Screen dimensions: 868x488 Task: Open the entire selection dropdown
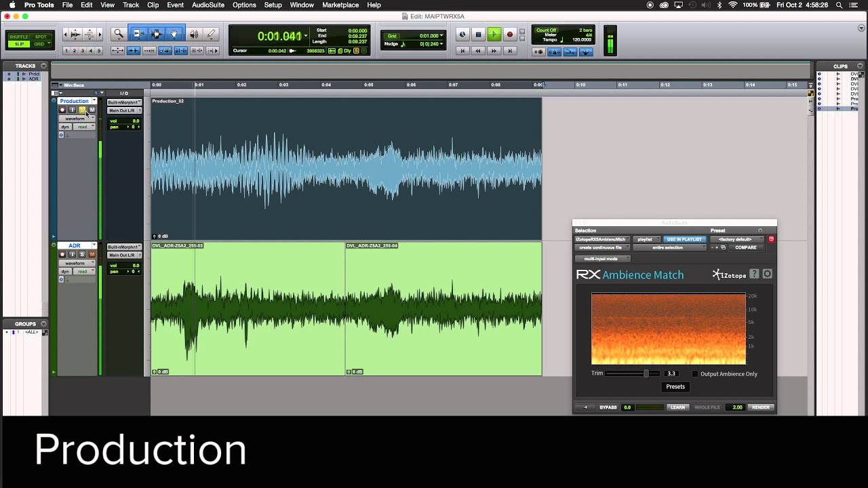coord(669,247)
